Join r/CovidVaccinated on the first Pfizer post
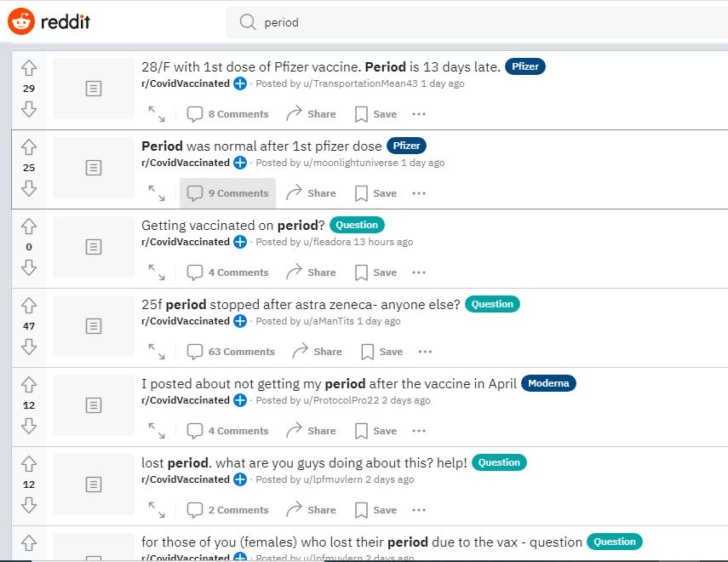The width and height of the screenshot is (728, 562). tap(240, 83)
